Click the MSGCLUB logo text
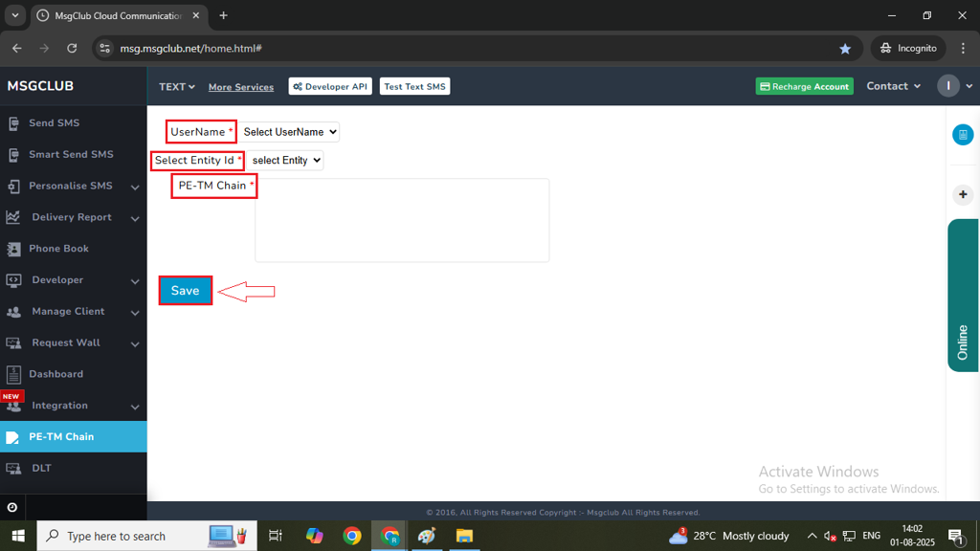The image size is (980, 551). click(40, 86)
